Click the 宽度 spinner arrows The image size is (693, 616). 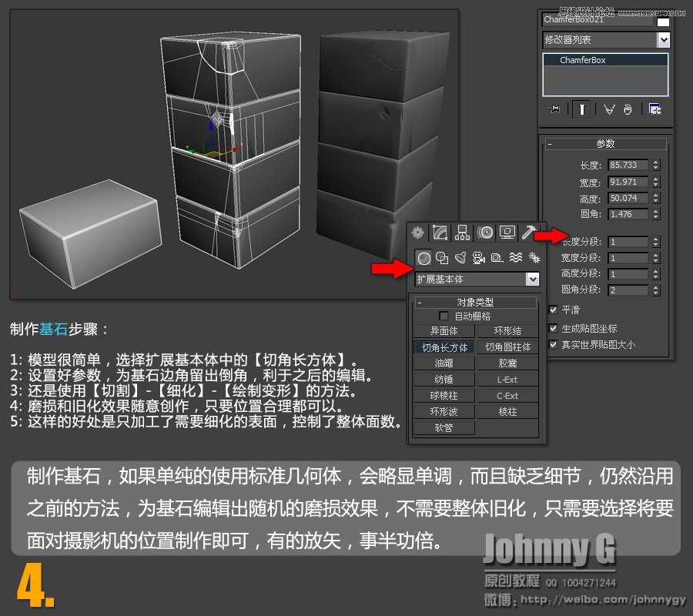click(656, 182)
